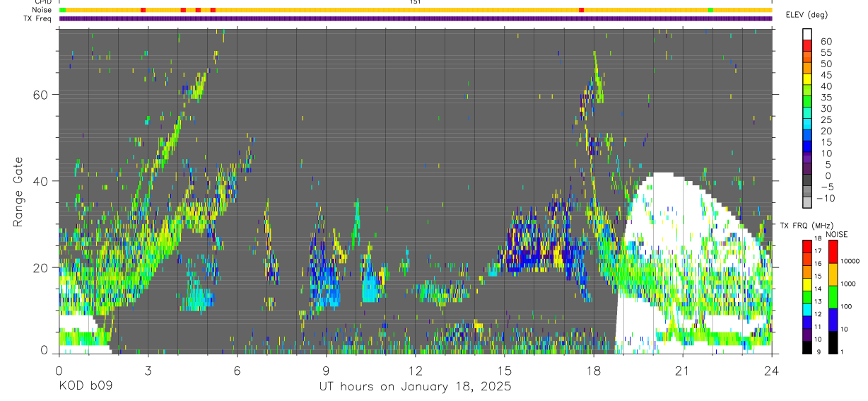Click the purple 5–10 segment of the ELEV colorbar
The height and width of the screenshot is (401, 868).
[x=807, y=158]
